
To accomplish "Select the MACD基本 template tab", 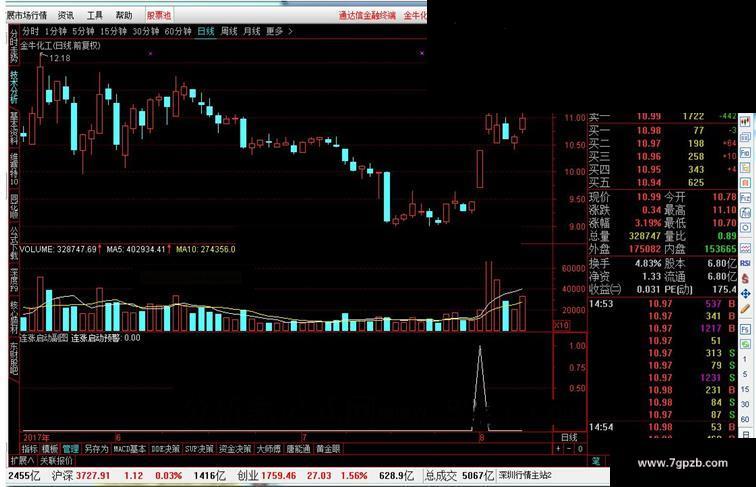I will click(x=130, y=449).
